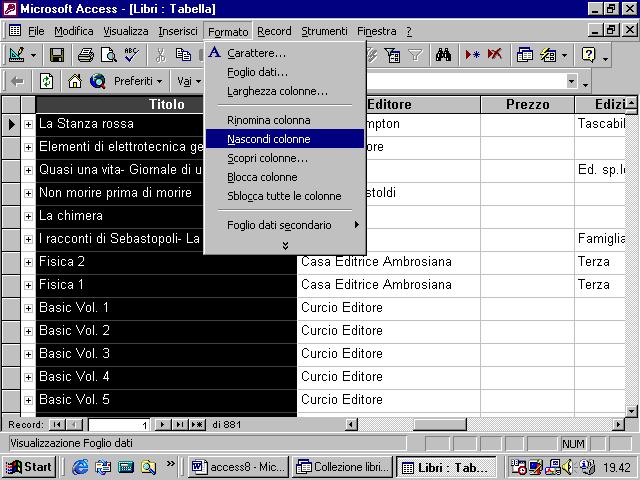Click the Cut scissors icon
640x480 pixels.
click(x=161, y=55)
